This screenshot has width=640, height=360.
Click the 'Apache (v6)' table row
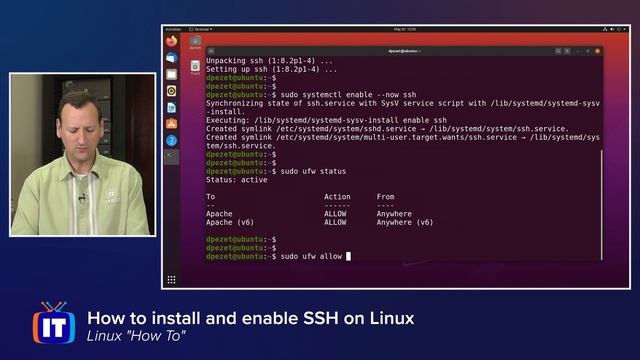[319, 222]
